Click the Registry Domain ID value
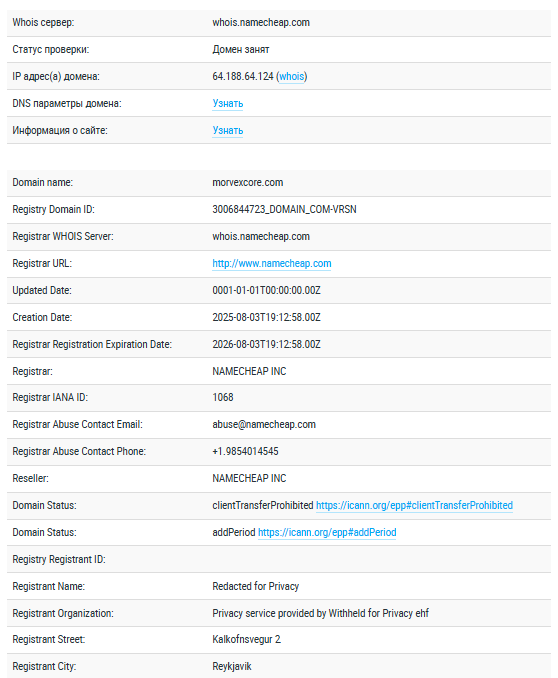558x678 pixels. (x=284, y=209)
